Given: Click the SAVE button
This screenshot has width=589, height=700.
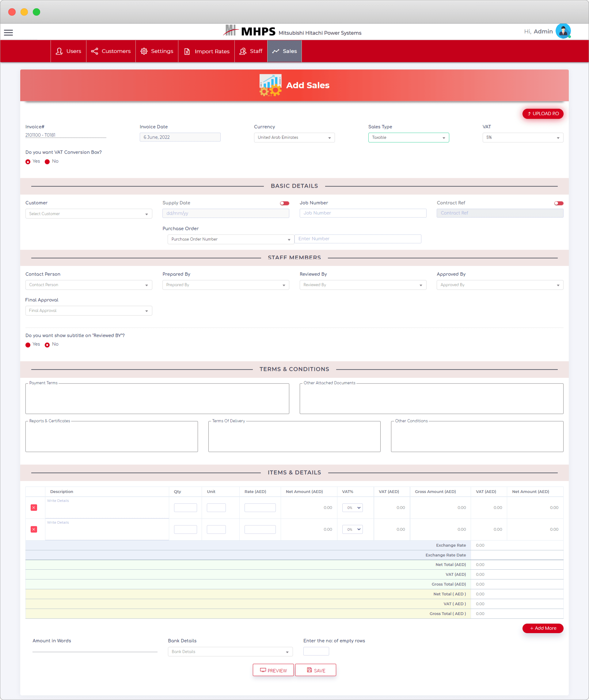Looking at the screenshot, I should (316, 670).
